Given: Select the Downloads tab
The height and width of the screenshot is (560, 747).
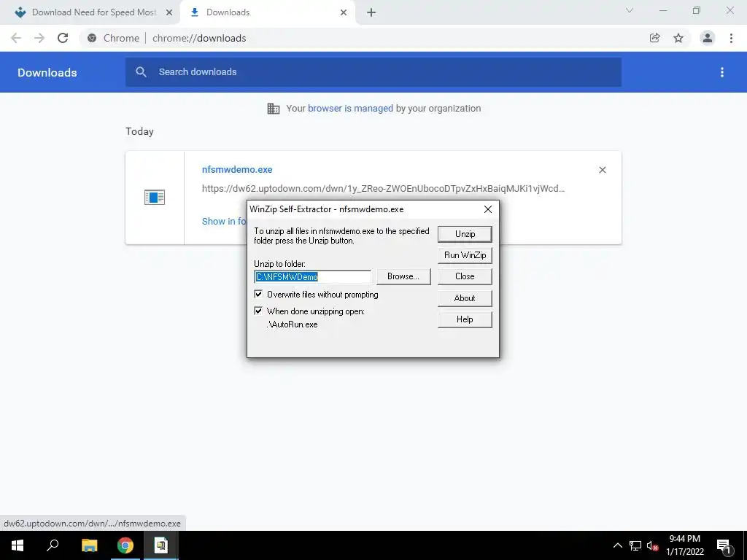Looking at the screenshot, I should pos(268,12).
